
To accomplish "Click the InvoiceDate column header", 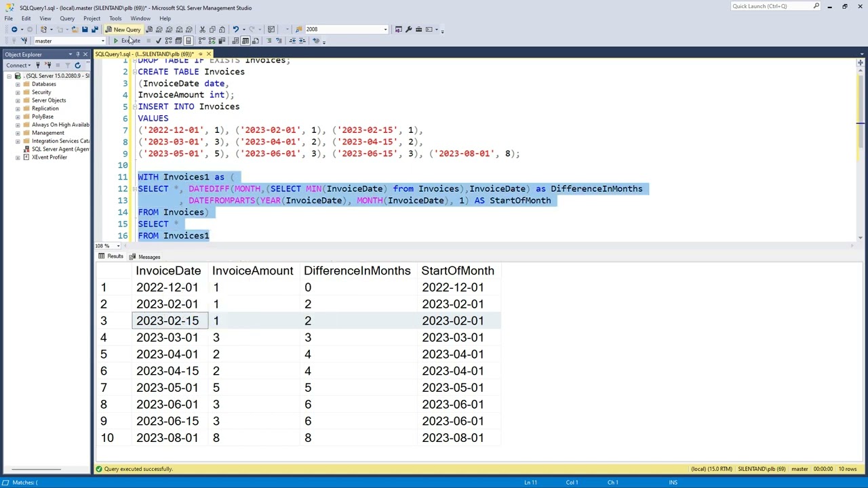I will 168,270.
